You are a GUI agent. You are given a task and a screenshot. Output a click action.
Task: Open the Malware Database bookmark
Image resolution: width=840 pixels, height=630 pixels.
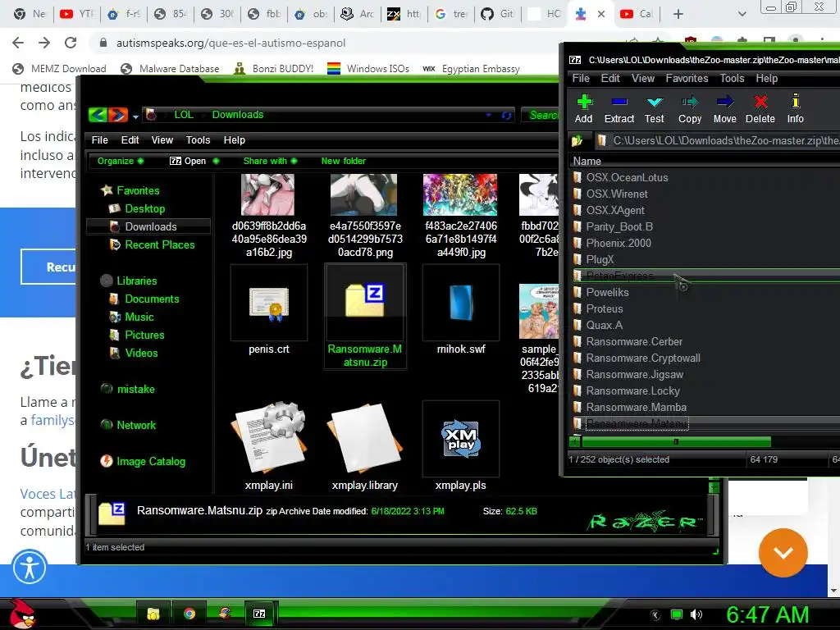point(170,69)
